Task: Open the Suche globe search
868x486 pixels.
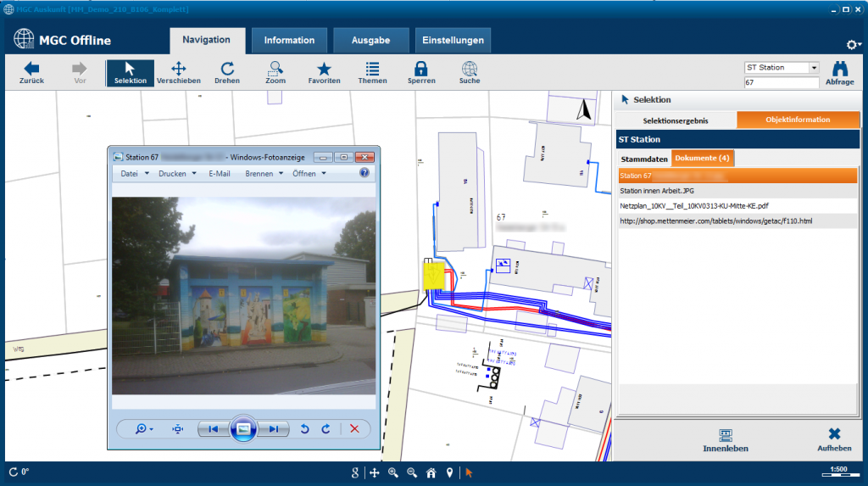Action: 470,73
